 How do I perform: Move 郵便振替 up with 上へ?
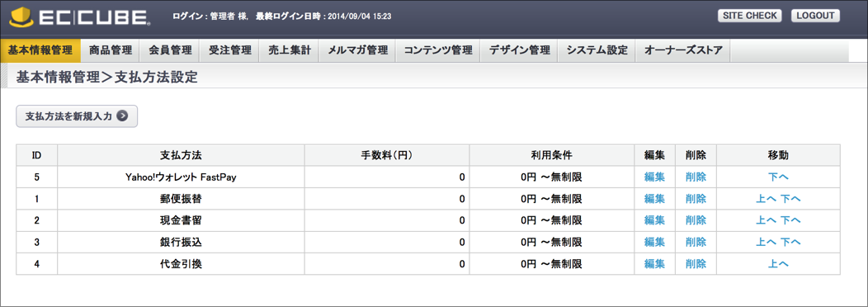tap(767, 198)
